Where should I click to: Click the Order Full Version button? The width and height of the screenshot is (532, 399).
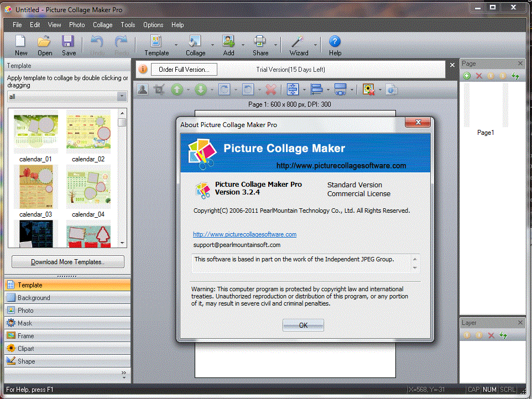pyautogui.click(x=184, y=70)
